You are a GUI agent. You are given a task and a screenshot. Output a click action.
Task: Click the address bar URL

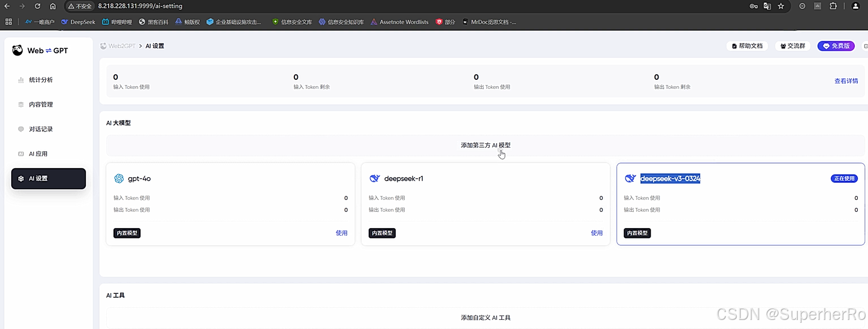(140, 6)
